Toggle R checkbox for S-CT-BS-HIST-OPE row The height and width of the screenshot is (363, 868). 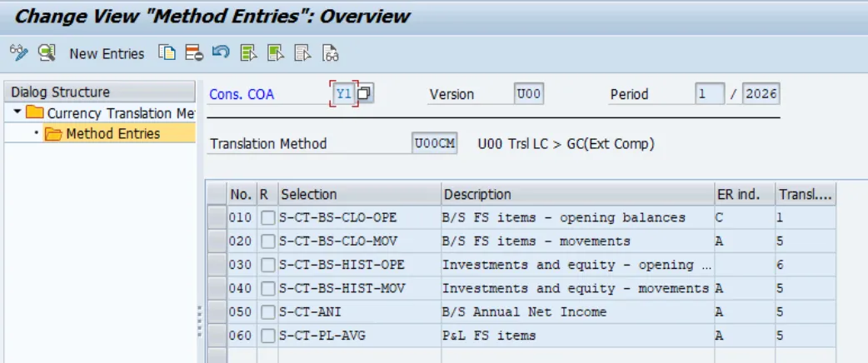267,265
